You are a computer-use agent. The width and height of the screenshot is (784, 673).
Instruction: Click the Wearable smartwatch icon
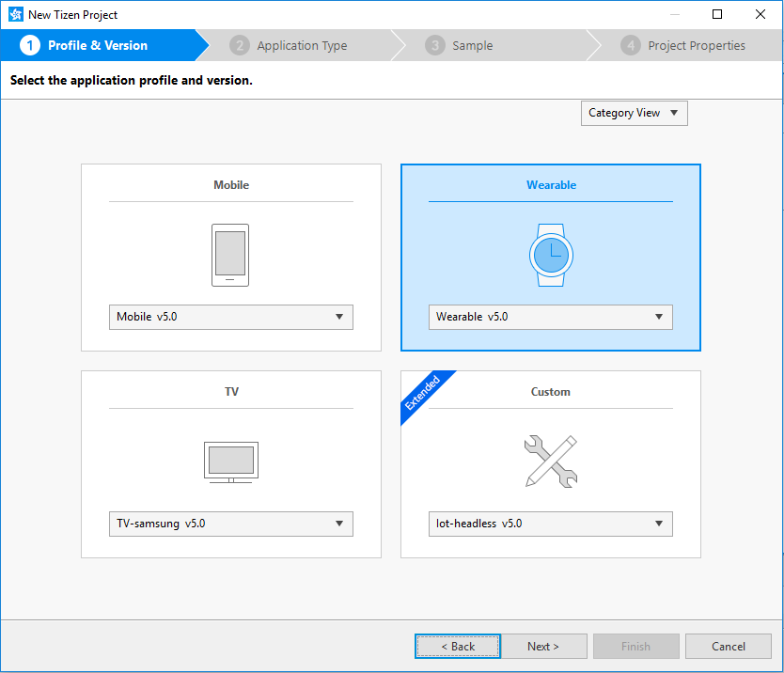[x=551, y=254]
